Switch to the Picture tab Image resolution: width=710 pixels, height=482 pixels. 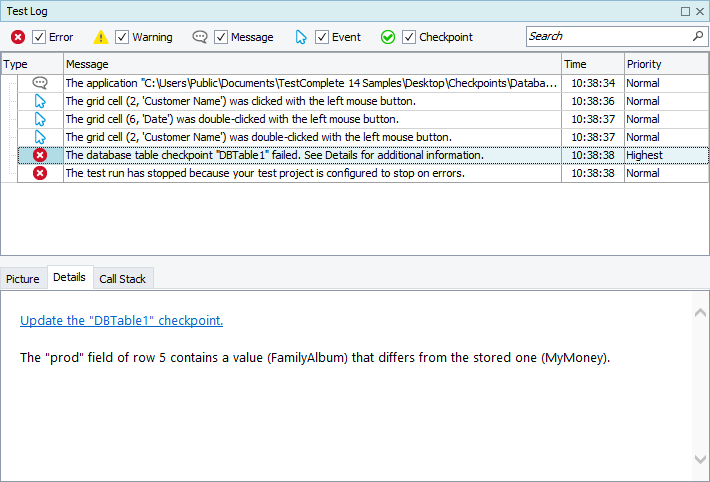pos(23,279)
